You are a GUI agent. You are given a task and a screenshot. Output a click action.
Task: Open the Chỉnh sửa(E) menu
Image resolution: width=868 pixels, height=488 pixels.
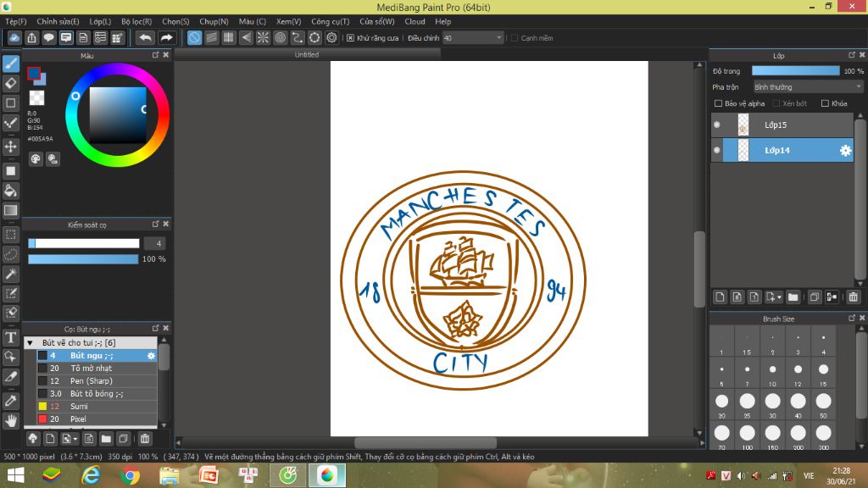point(58,21)
